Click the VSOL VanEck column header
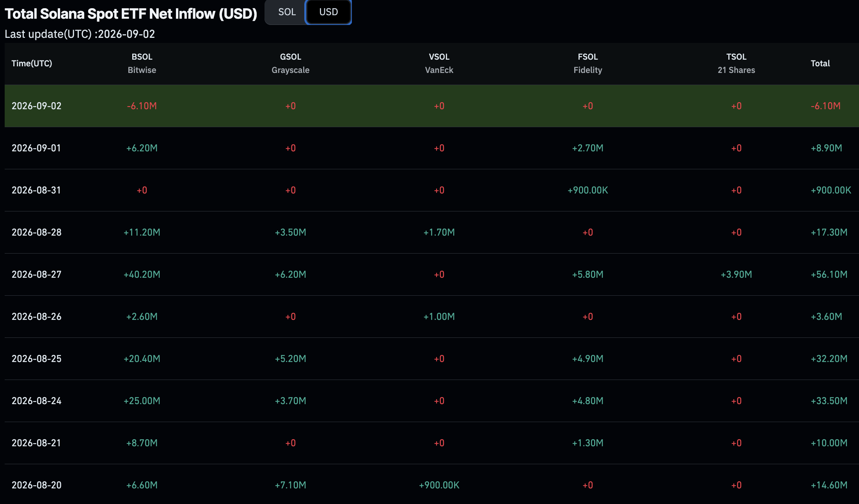This screenshot has width=859, height=504. pyautogui.click(x=439, y=63)
